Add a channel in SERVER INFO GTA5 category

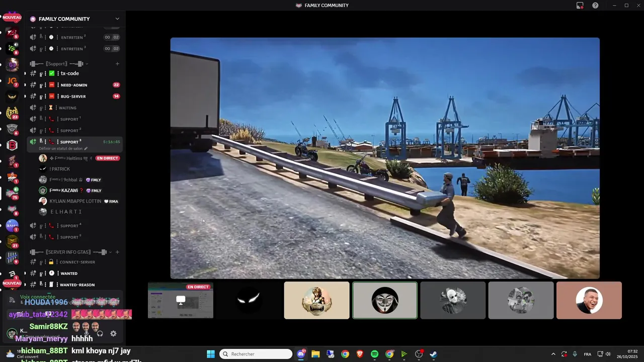click(117, 252)
